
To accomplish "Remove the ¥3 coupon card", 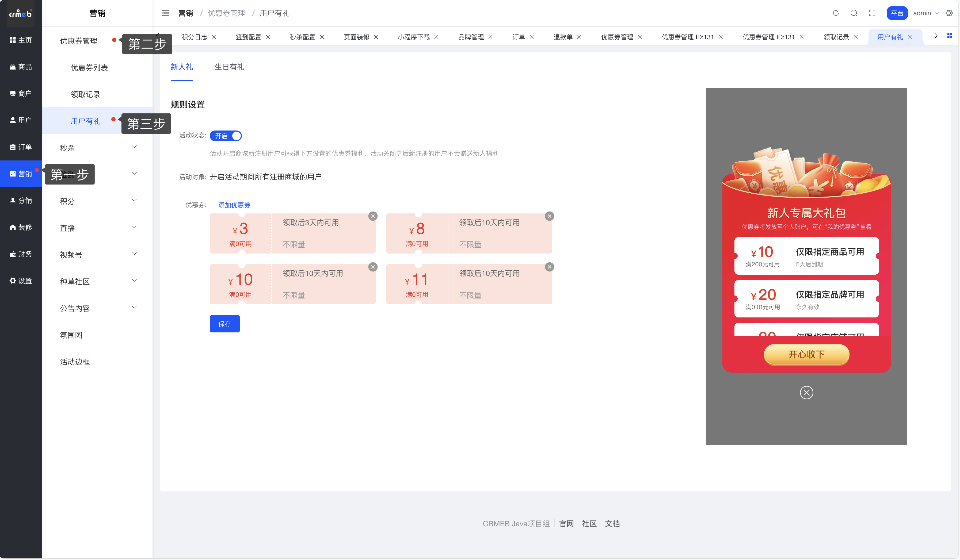I will (x=372, y=216).
